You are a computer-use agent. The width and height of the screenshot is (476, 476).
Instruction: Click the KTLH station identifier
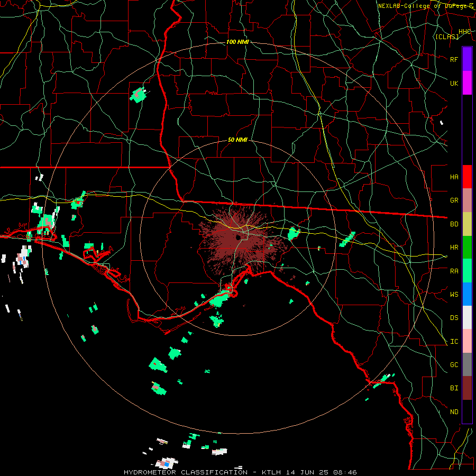coord(271,472)
